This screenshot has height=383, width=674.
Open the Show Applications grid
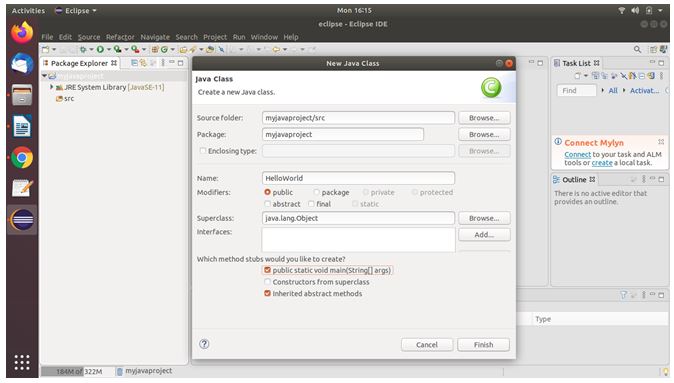(22, 362)
